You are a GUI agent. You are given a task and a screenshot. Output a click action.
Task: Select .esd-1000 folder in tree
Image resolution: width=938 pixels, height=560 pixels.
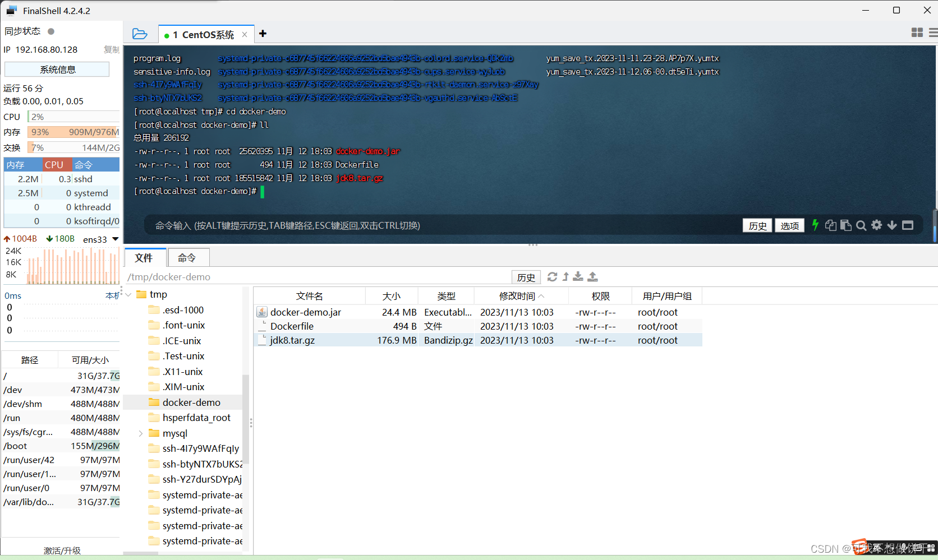(183, 310)
